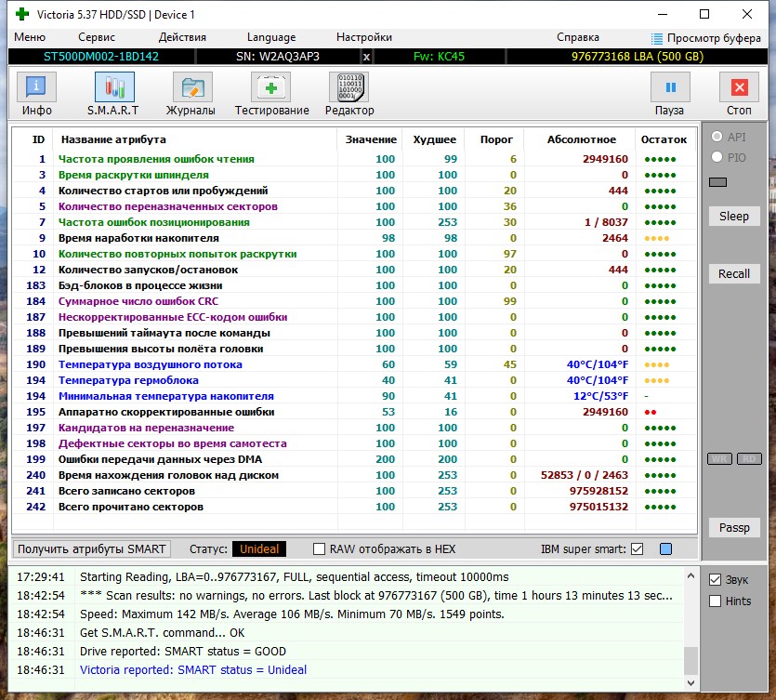Open the Сервис menu
Viewport: 776px width, 700px height.
tap(97, 37)
